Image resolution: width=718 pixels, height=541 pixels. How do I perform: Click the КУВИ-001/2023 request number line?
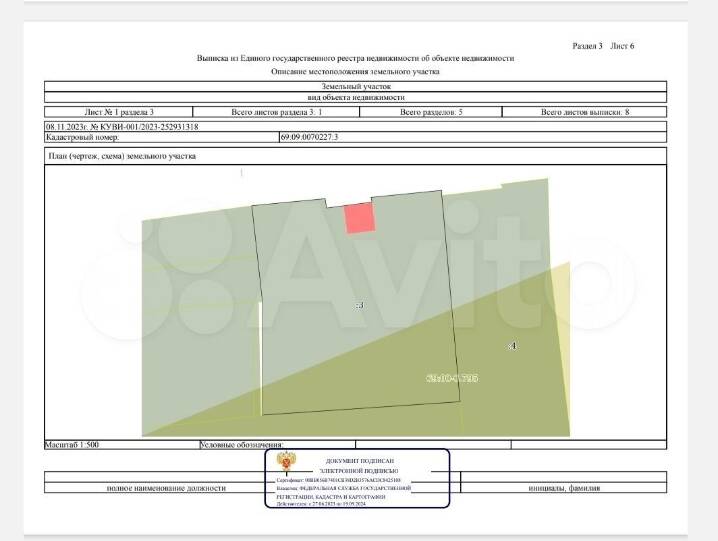[122, 127]
